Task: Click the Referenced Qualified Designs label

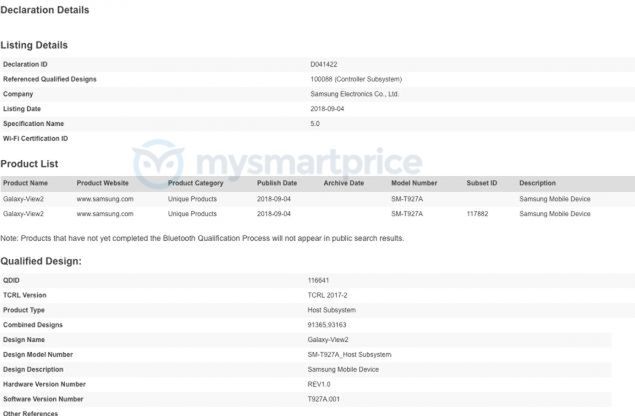Action: coord(50,79)
